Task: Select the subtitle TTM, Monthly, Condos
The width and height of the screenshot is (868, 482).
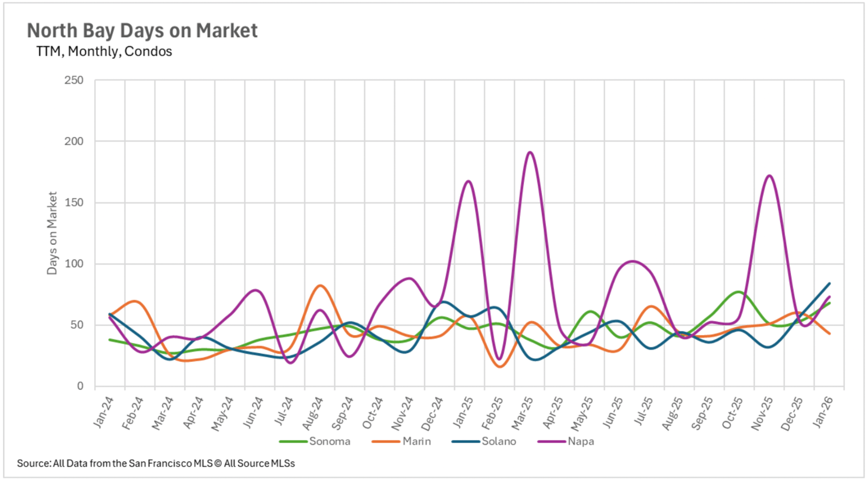Action: [104, 51]
